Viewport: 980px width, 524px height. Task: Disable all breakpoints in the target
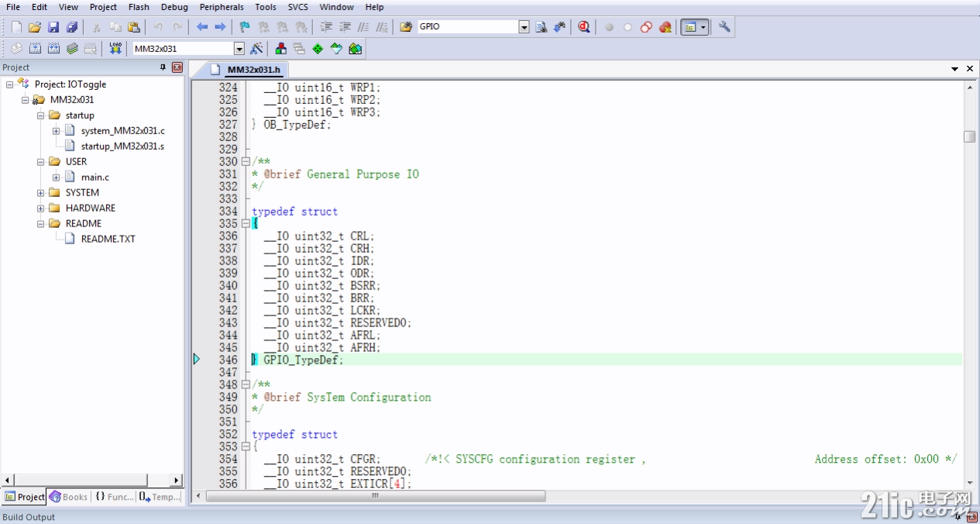coord(646,27)
